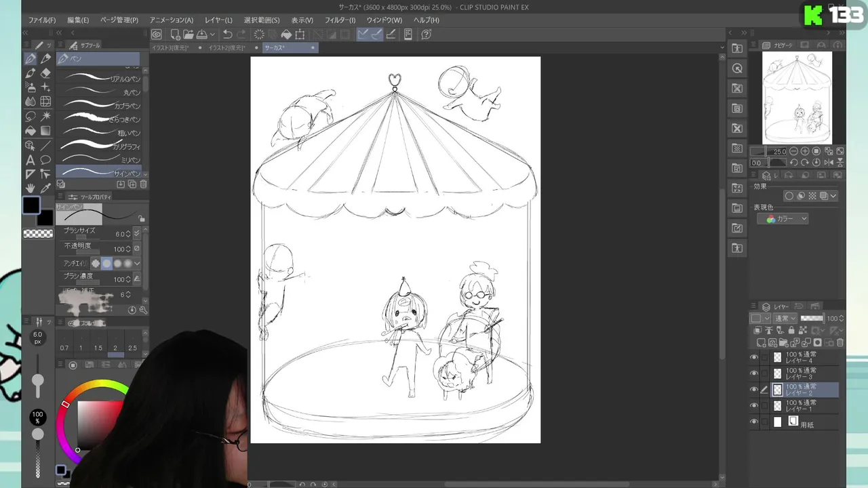Create a new canvas from command bar
This screenshot has width=868, height=488.
point(176,34)
